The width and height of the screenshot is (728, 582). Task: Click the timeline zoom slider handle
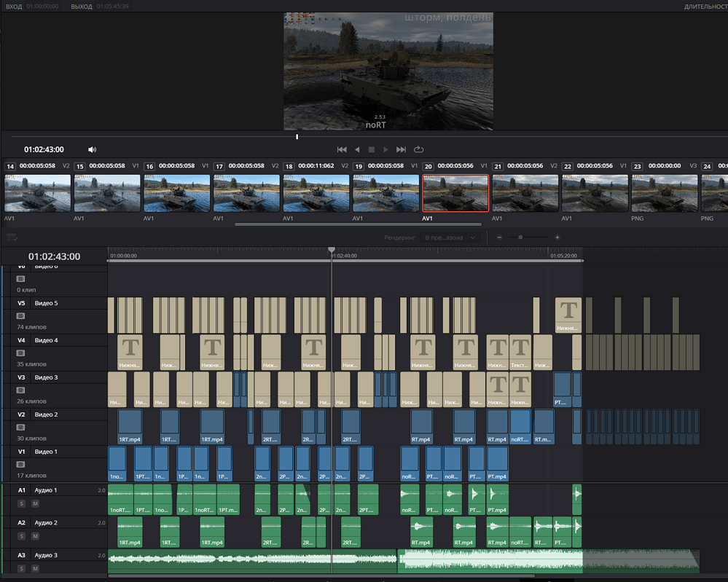[520, 237]
